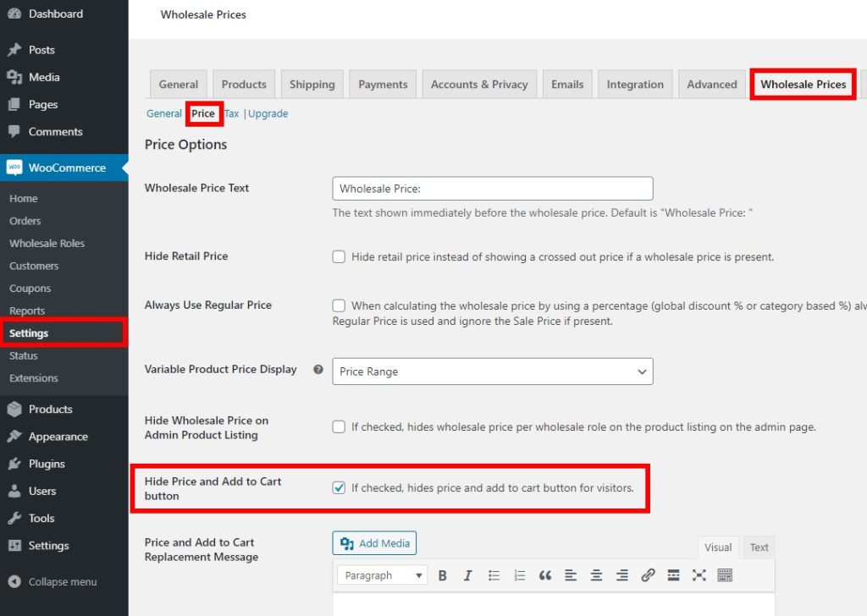
Task: Click the Tools wrench icon
Action: (14, 518)
